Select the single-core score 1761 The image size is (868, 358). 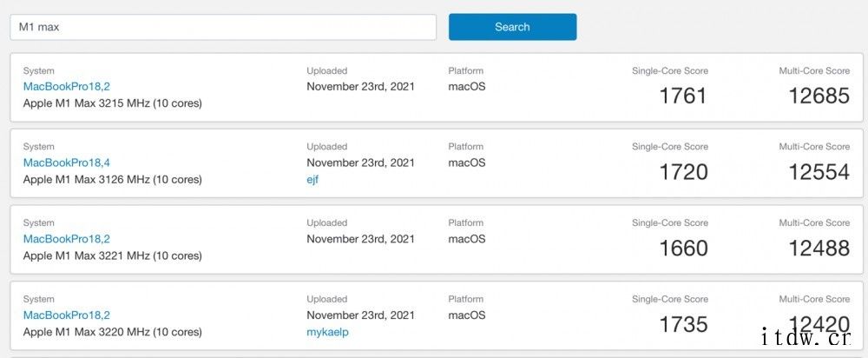pos(683,96)
